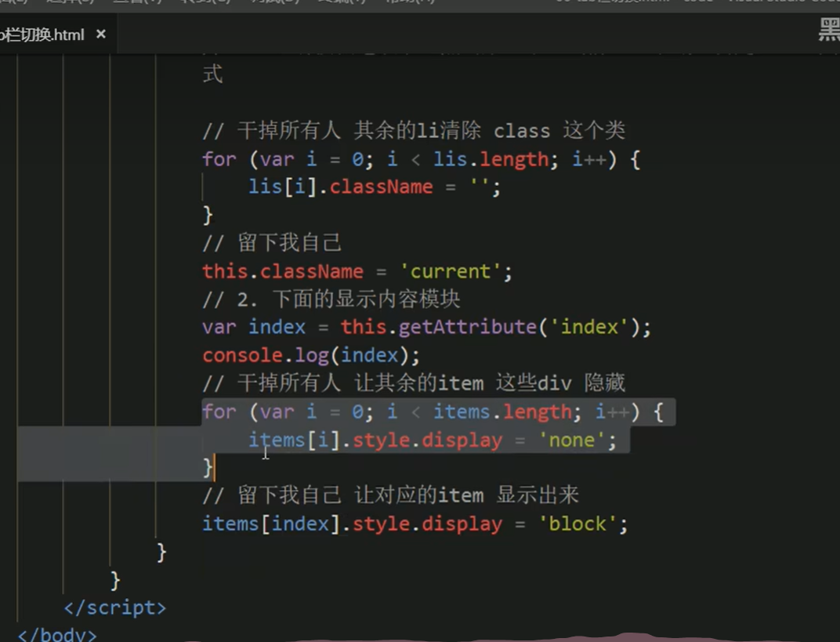Place cursor on 'i < lis.length' for loop line
The image size is (840, 642).
pos(421,159)
